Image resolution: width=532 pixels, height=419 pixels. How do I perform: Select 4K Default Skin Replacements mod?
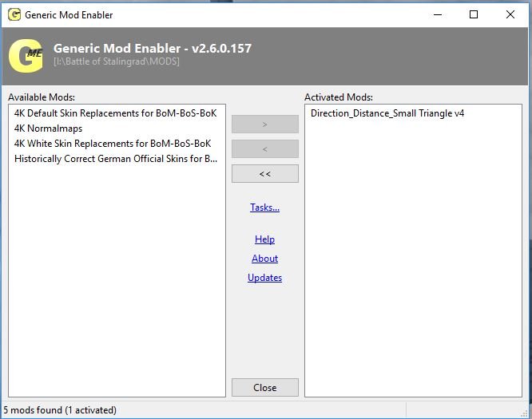pyautogui.click(x=115, y=113)
